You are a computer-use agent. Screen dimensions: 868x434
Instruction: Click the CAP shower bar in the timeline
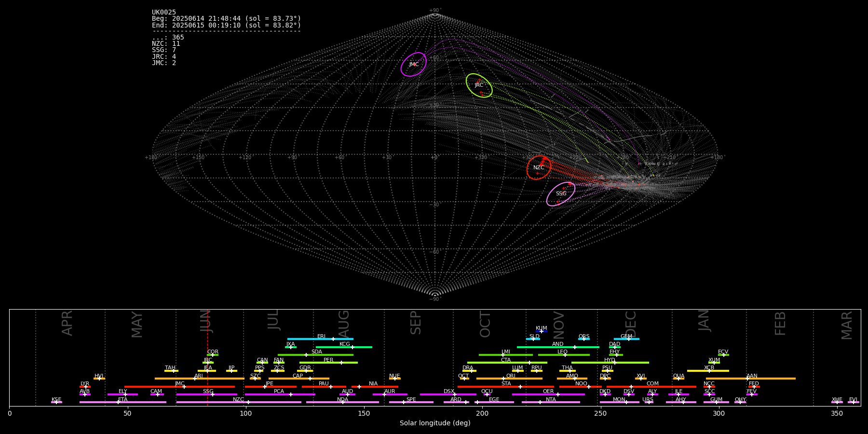299,379
